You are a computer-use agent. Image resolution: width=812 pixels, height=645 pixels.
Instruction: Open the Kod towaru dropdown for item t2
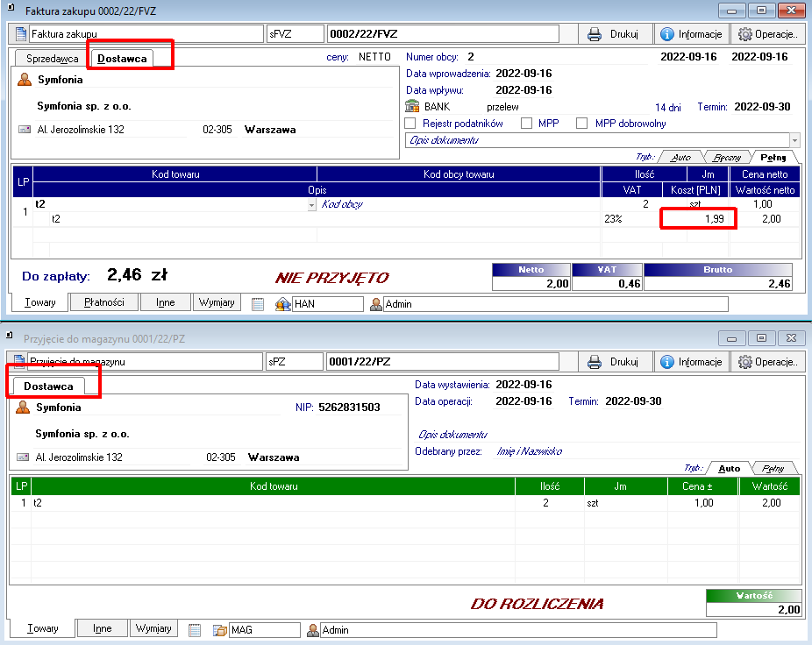pos(311,205)
